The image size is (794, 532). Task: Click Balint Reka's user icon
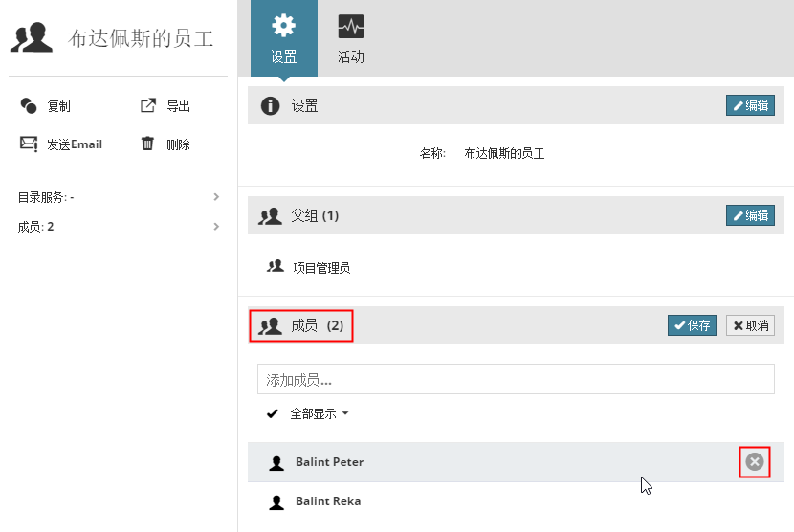(276, 500)
